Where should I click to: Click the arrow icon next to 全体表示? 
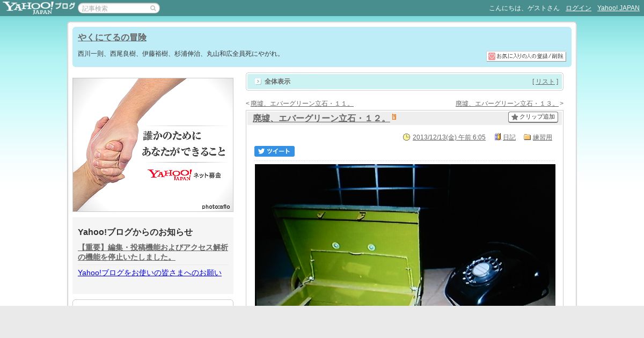coord(258,82)
